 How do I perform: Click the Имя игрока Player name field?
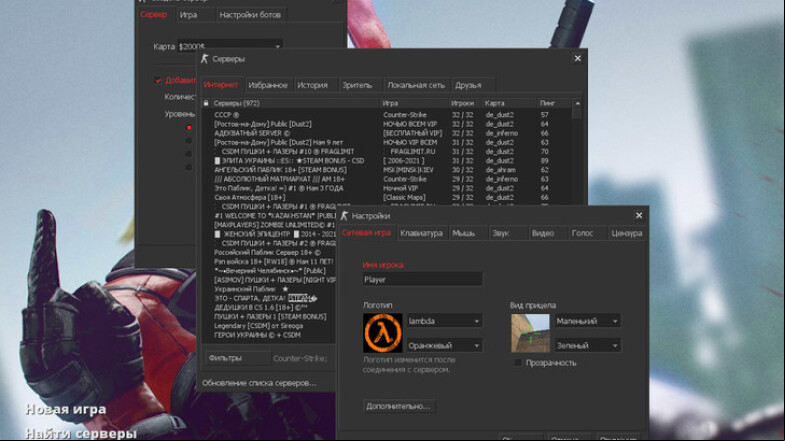(x=423, y=279)
